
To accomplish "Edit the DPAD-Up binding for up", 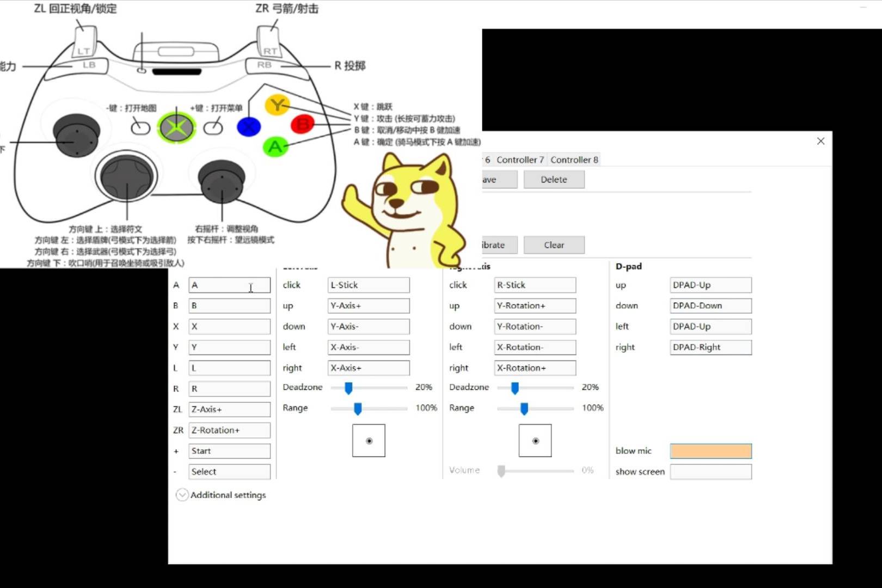I will 710,285.
